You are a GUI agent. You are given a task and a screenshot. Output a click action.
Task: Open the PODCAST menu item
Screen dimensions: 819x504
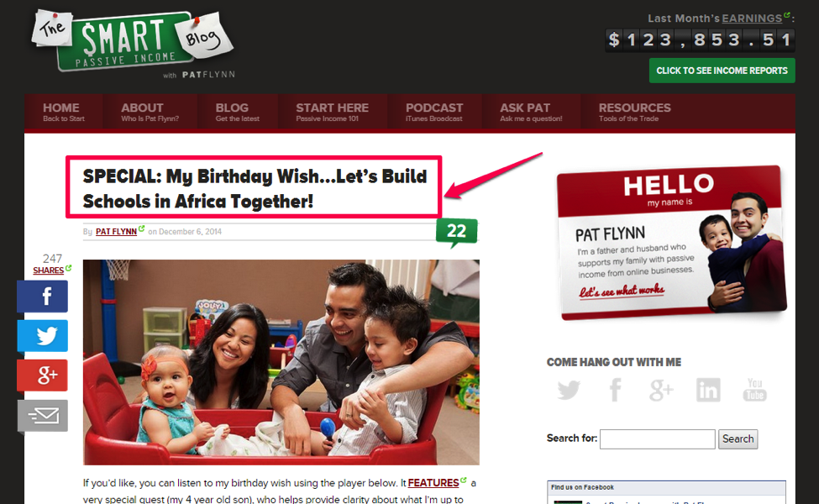pyautogui.click(x=434, y=112)
